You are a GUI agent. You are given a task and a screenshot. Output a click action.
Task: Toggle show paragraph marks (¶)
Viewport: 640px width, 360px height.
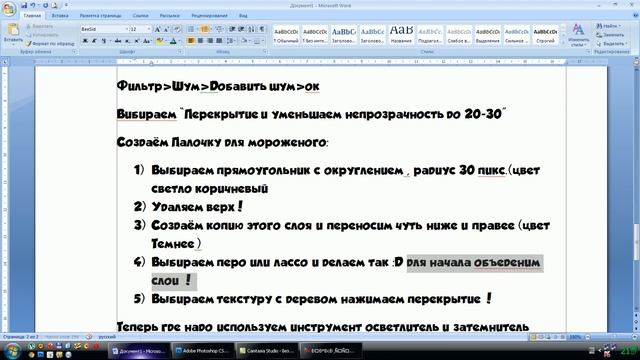coord(262,29)
